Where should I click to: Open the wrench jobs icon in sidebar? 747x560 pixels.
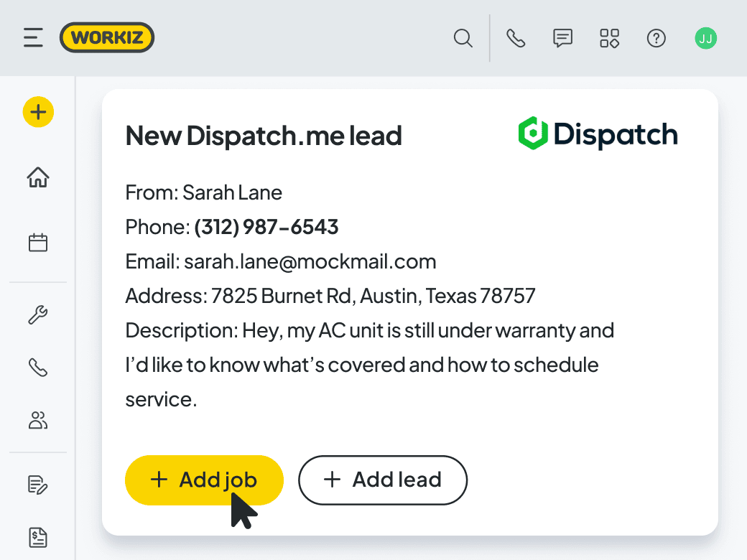(37, 314)
